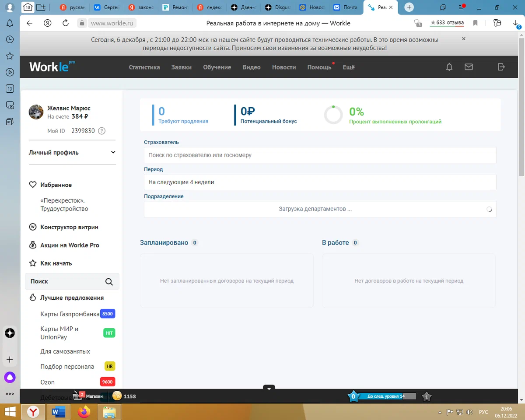Open Word from the taskbar
Screen dimensions: 525x420
(58, 412)
